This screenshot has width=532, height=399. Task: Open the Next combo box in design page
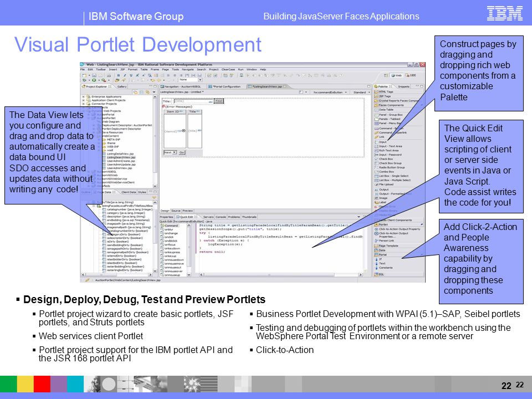point(170,152)
